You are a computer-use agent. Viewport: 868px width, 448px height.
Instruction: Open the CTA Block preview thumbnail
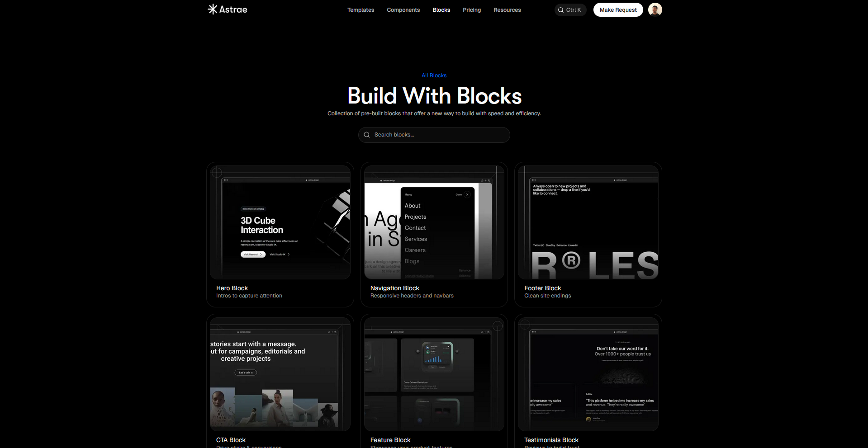pyautogui.click(x=280, y=374)
